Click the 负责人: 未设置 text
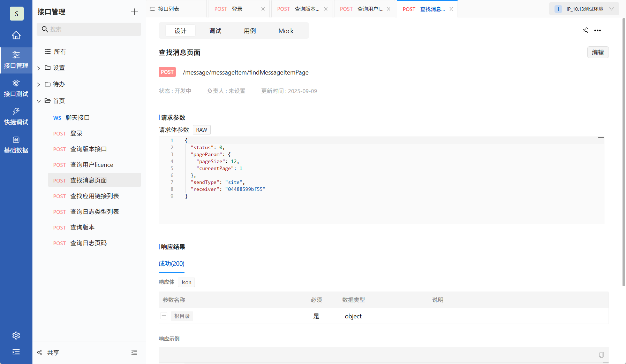The image size is (626, 364). (x=226, y=91)
